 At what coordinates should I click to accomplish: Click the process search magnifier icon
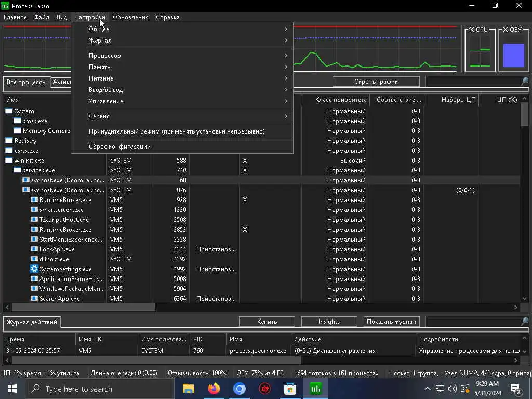coord(525,82)
